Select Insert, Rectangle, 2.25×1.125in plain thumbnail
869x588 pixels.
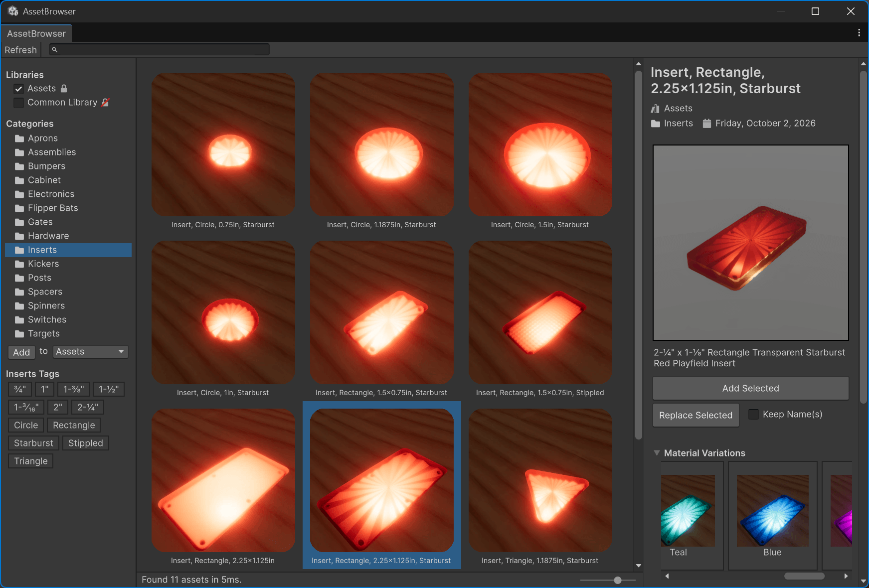tap(223, 480)
